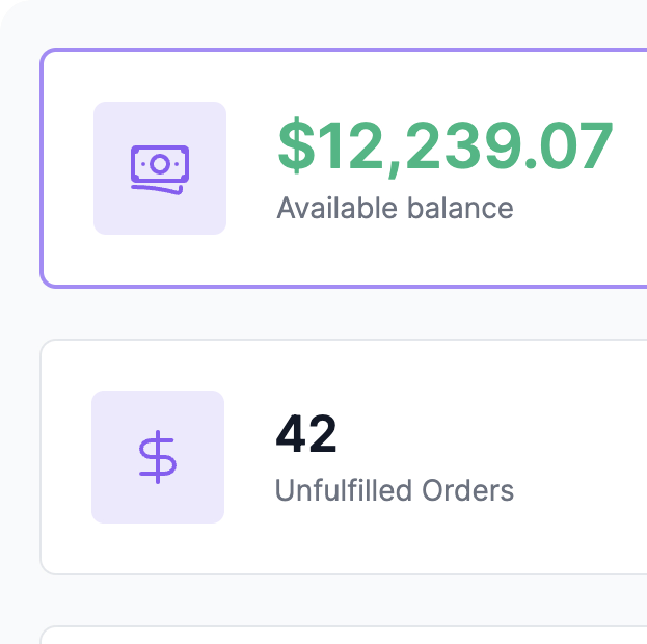Click the word "Orders" below 42

tap(468, 490)
